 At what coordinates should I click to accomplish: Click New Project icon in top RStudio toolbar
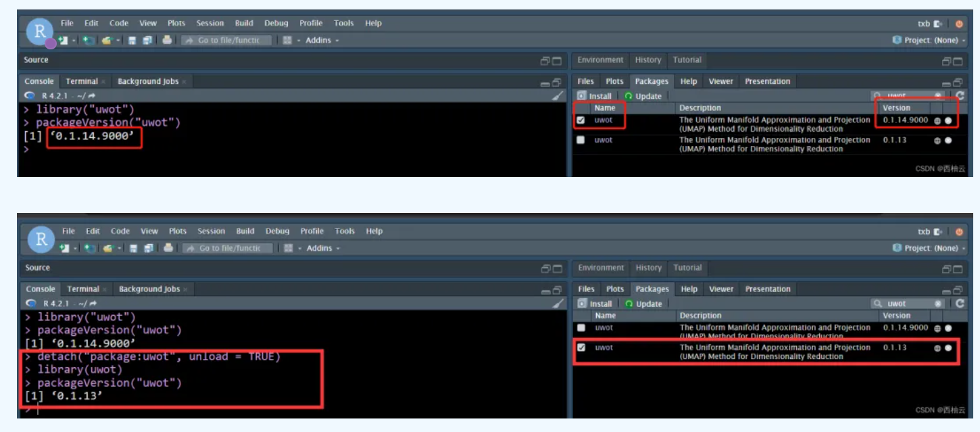[x=89, y=41]
